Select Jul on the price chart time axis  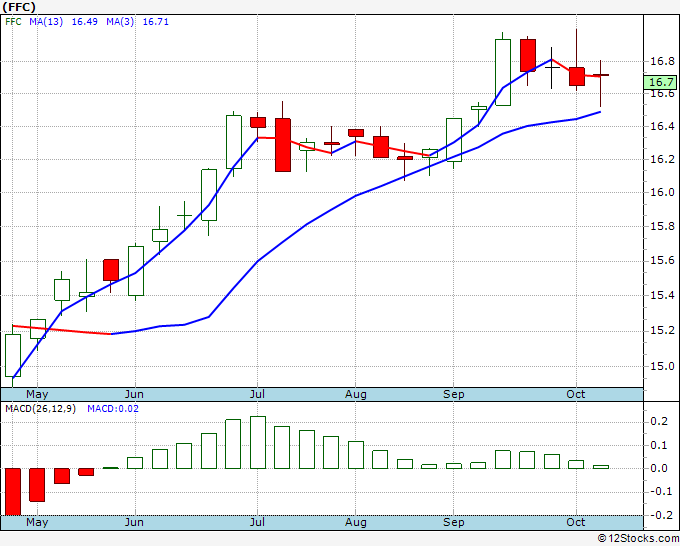[x=257, y=394]
